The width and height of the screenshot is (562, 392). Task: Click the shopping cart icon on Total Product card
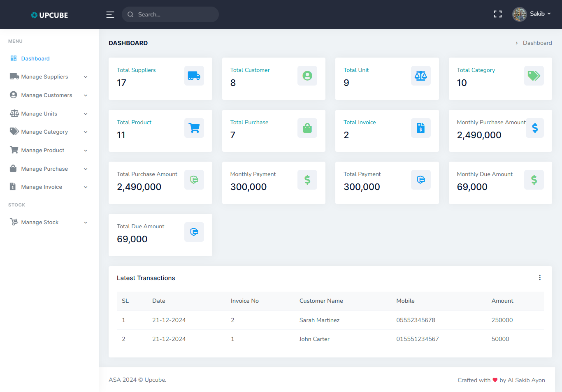[x=194, y=128]
